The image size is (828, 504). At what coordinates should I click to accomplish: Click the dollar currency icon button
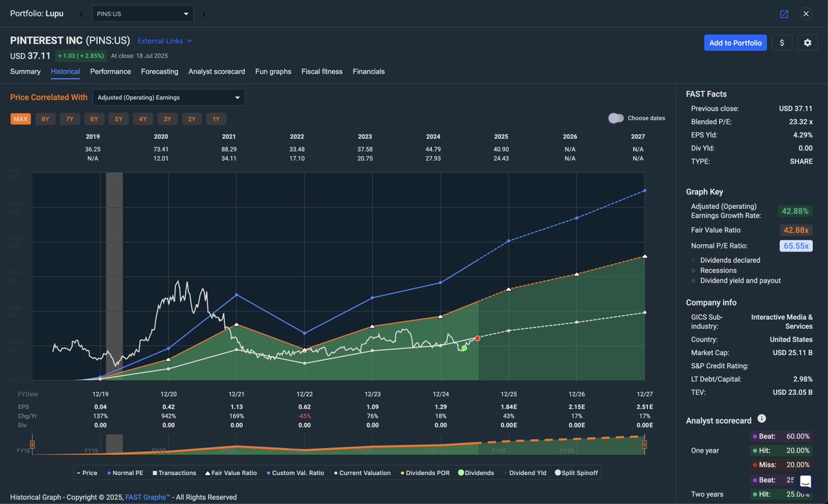pyautogui.click(x=782, y=43)
